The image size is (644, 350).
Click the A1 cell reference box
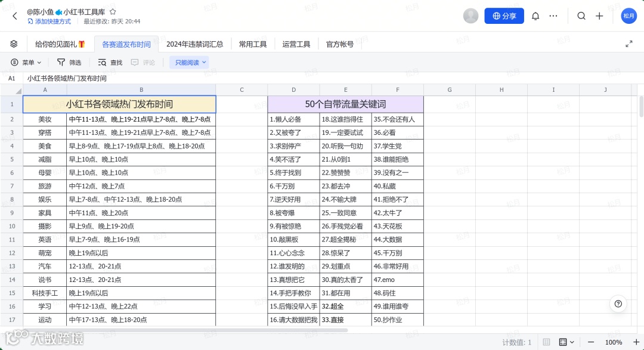click(11, 78)
